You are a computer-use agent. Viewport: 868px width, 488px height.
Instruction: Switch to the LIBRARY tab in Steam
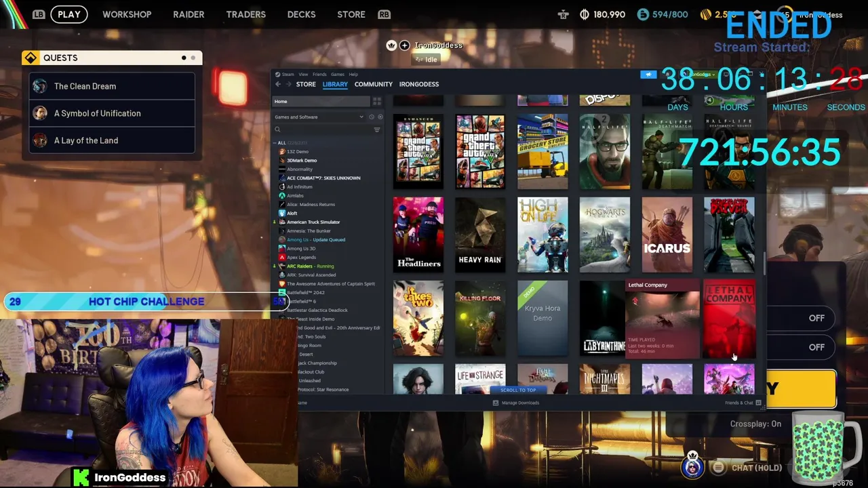[335, 84]
